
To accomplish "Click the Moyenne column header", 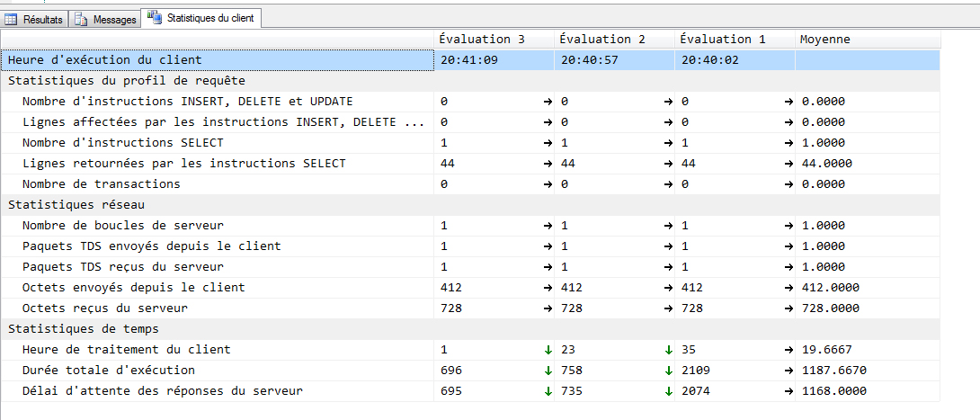I will point(824,39).
